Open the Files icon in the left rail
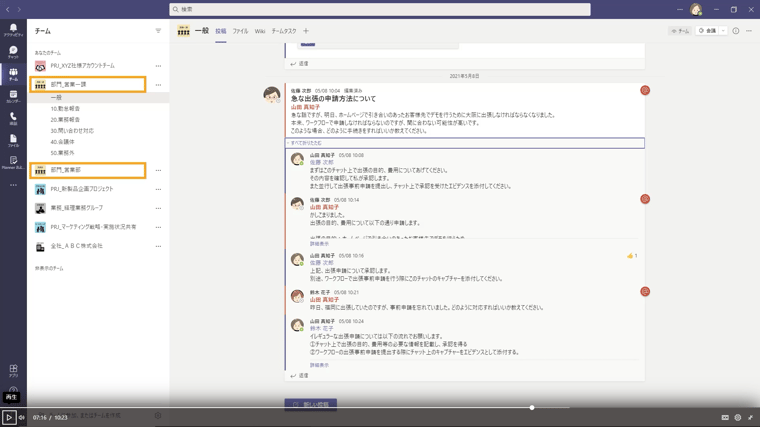This screenshot has width=760, height=427. (x=13, y=141)
